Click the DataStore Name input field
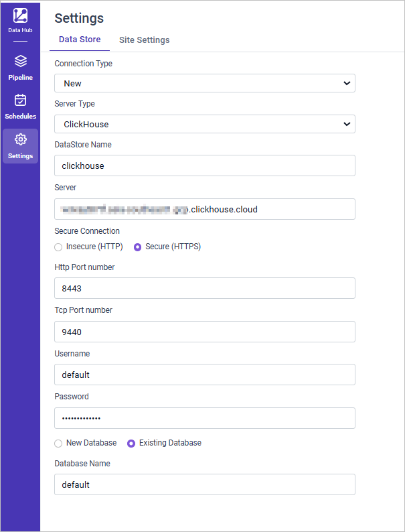 click(204, 165)
